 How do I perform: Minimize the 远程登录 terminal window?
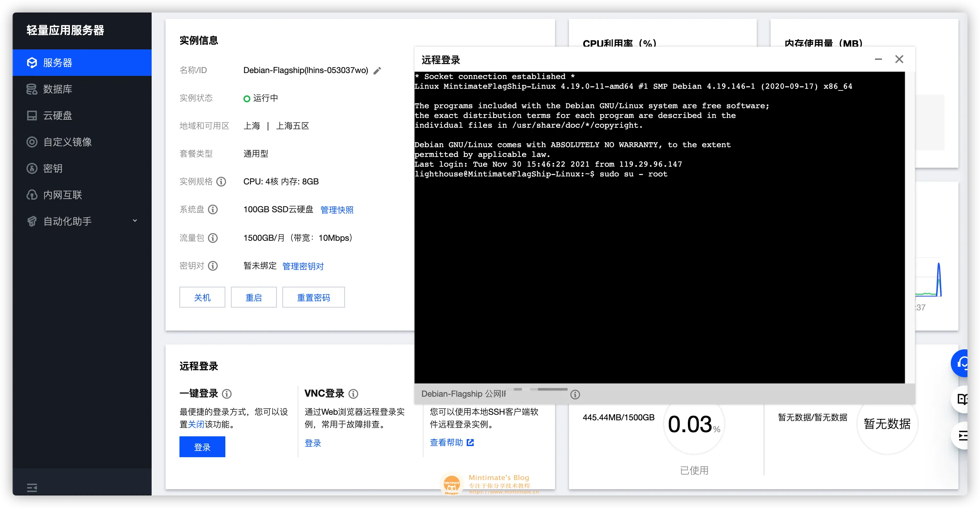pyautogui.click(x=878, y=59)
